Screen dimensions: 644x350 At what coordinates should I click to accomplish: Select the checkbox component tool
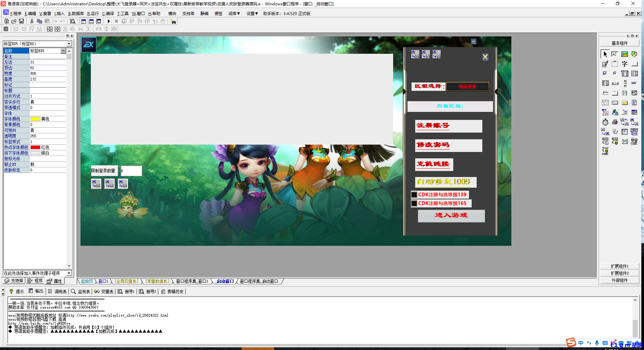pyautogui.click(x=605, y=73)
